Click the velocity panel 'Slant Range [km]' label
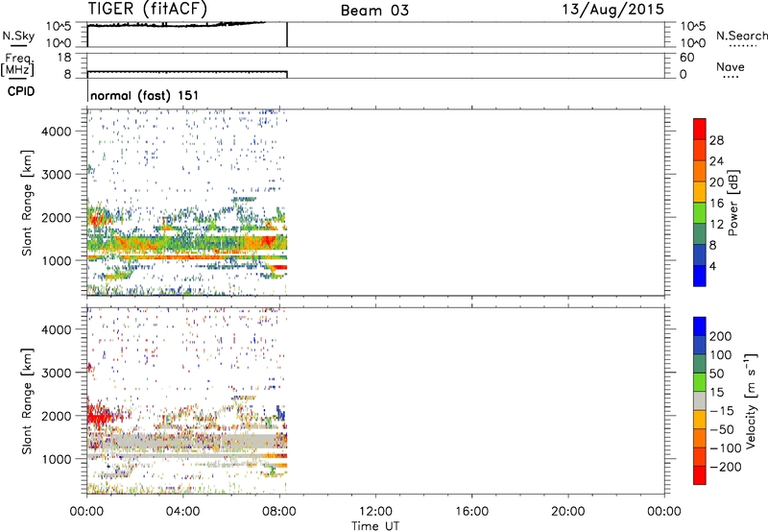 pyautogui.click(x=27, y=401)
